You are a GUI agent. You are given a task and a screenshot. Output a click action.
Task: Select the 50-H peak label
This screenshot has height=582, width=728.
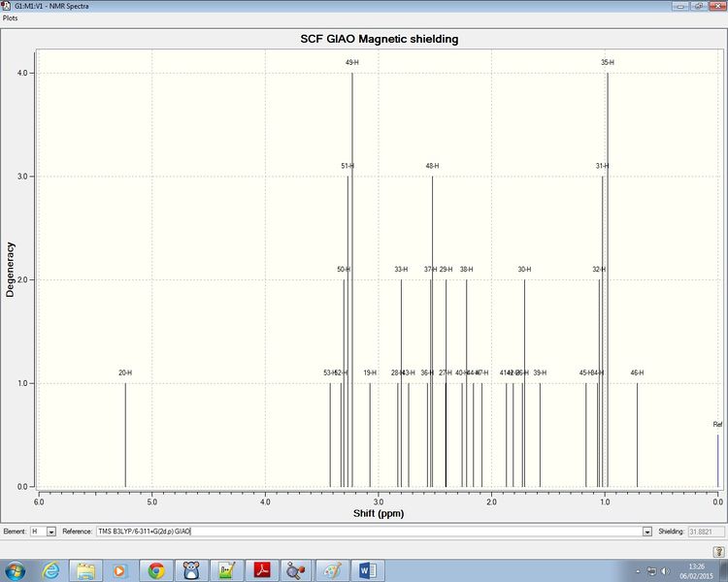[x=344, y=270]
